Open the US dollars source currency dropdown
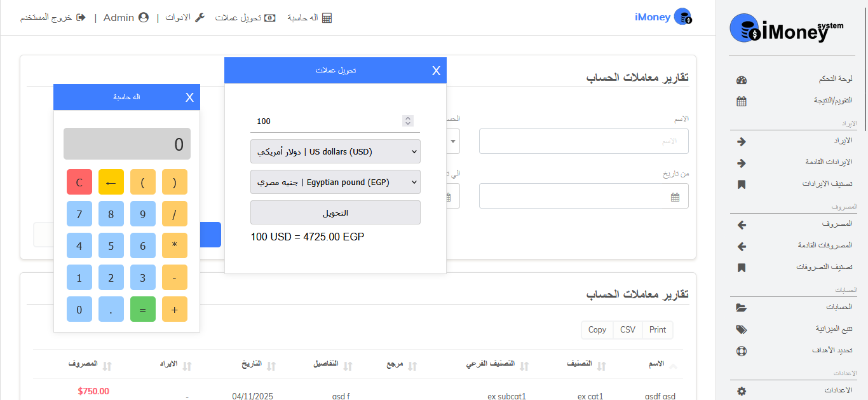The height and width of the screenshot is (400, 868). [x=335, y=152]
